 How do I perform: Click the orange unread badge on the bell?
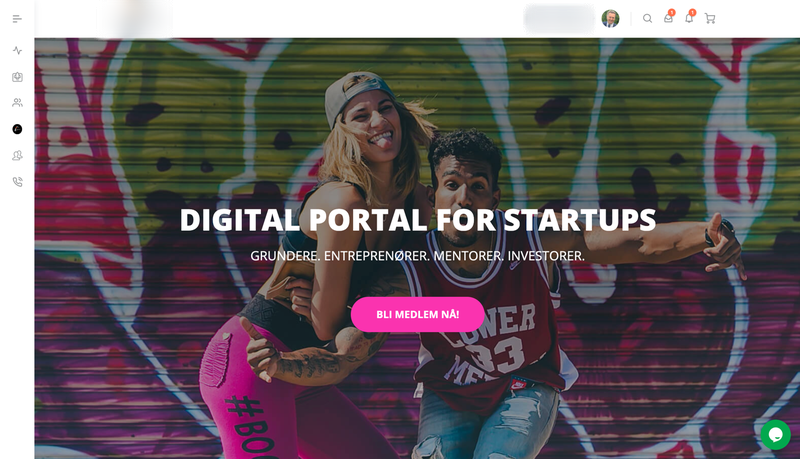[692, 13]
